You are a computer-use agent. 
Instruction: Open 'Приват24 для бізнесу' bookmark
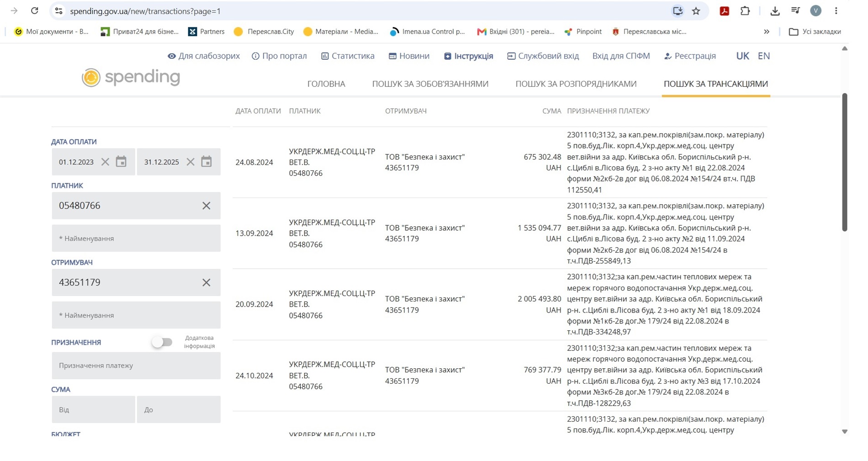coord(140,32)
